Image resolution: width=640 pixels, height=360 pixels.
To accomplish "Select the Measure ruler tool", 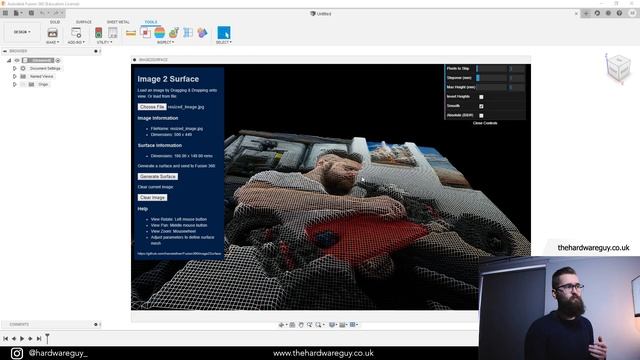I will coord(131,33).
